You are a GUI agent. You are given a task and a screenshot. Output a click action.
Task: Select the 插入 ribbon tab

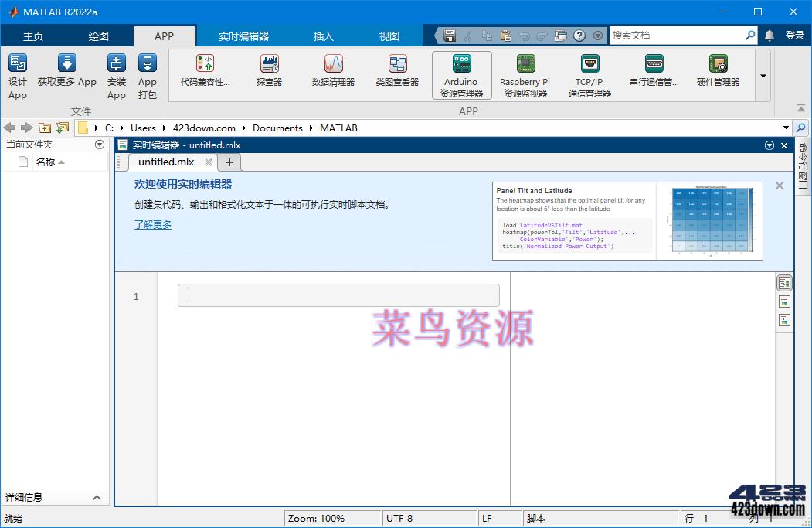[323, 35]
